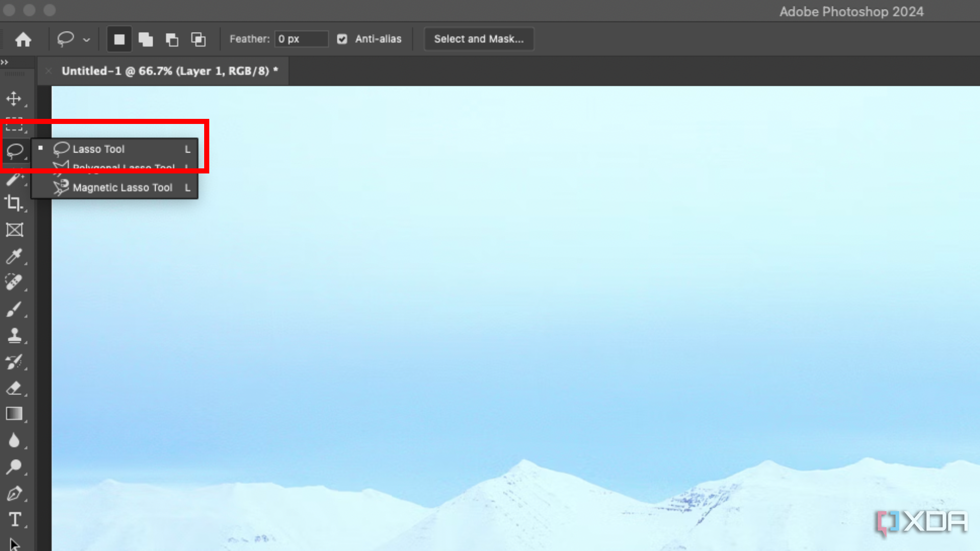Viewport: 980px width, 551px height.
Task: Close the Untitled-1 document tab
Action: click(x=48, y=71)
